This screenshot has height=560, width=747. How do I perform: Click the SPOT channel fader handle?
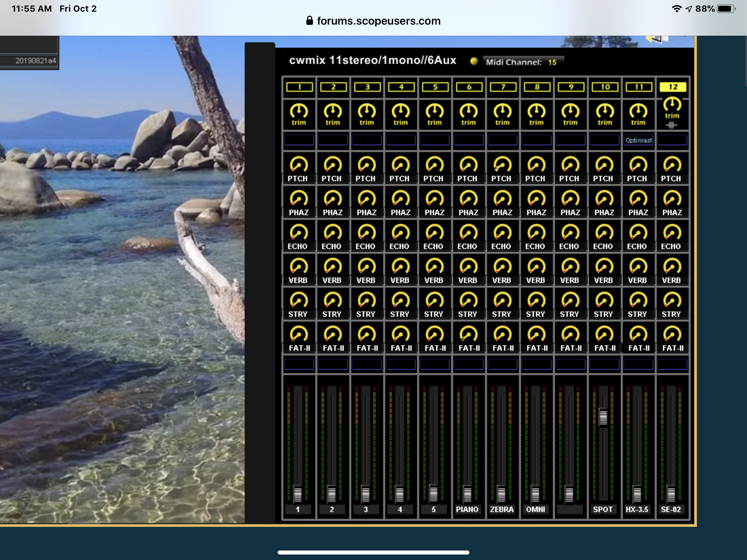[x=603, y=417]
